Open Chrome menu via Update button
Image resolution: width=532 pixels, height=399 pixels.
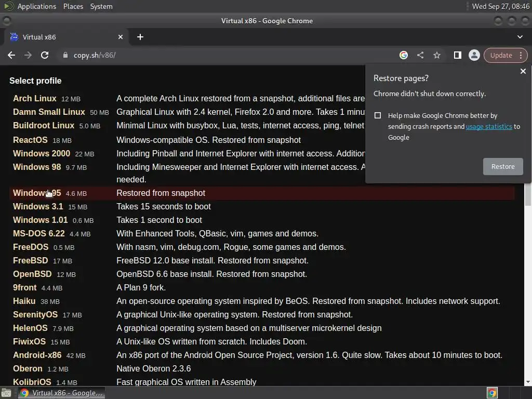505,55
